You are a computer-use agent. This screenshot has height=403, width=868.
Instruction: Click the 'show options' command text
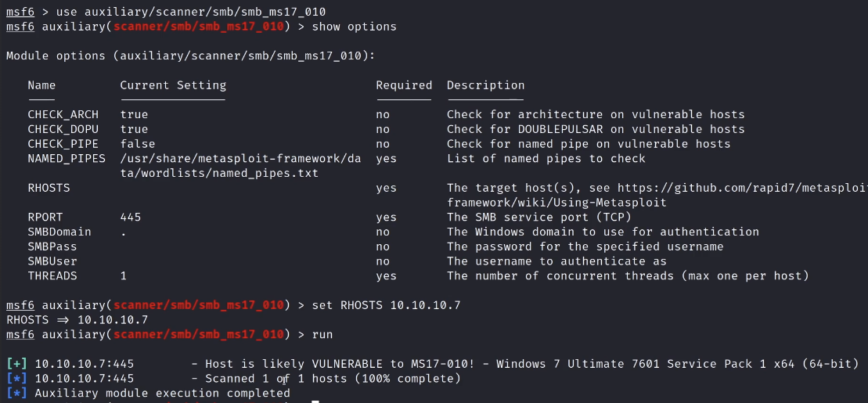[354, 27]
